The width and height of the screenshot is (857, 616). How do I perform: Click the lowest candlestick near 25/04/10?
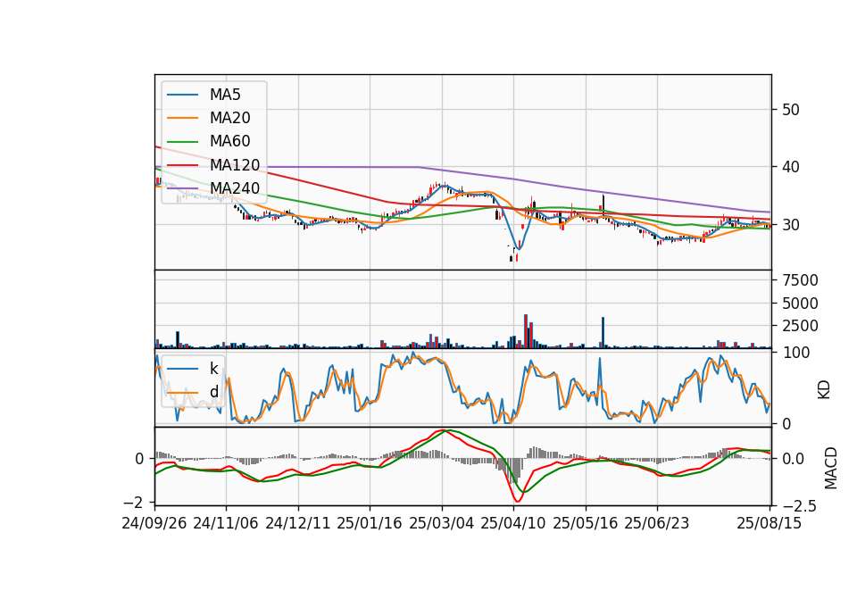click(x=512, y=258)
